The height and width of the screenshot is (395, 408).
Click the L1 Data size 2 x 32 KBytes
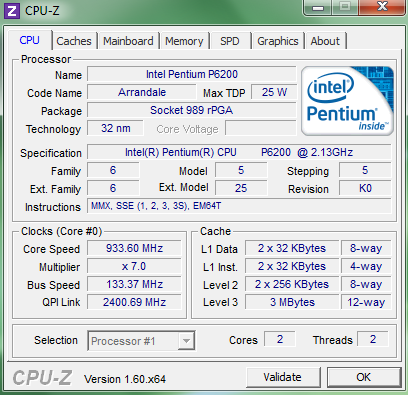point(292,248)
